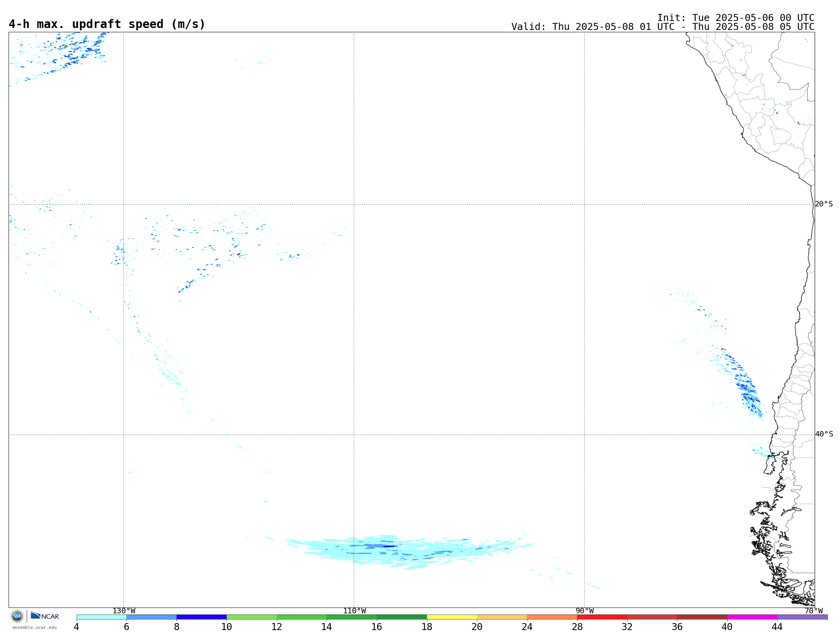Pick the bright red 28–32 colorbar swatch

pyautogui.click(x=602, y=617)
